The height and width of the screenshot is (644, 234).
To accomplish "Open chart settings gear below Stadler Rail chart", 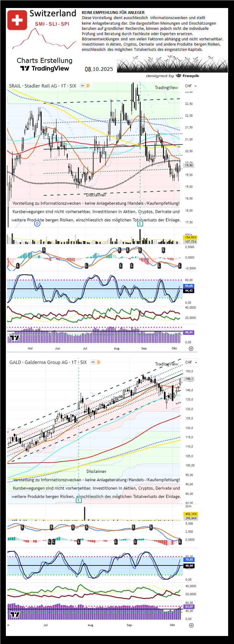I will click(x=191, y=348).
